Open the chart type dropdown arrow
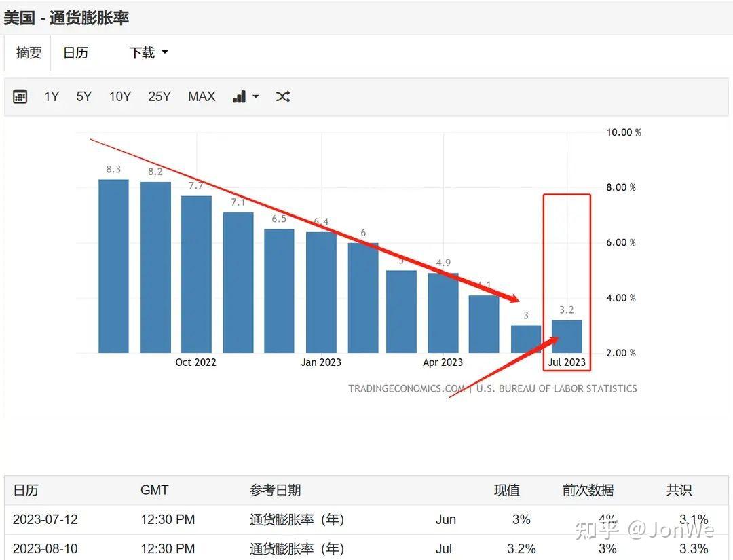This screenshot has height=560, width=733. click(x=255, y=96)
